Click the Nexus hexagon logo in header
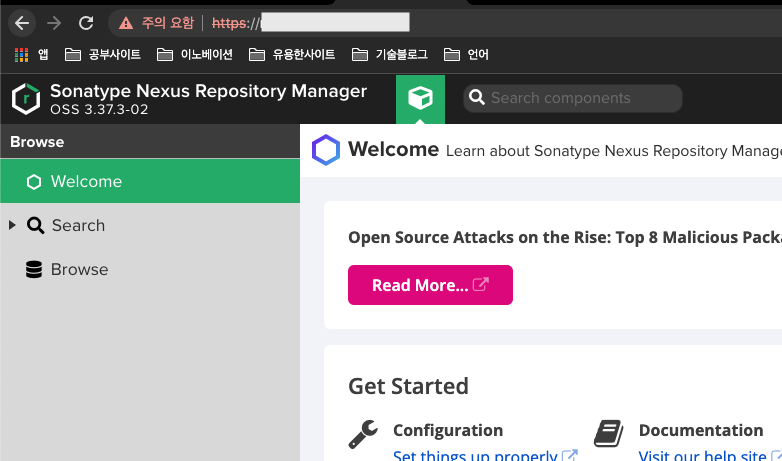Viewport: 782px width, 461px height. (26, 99)
